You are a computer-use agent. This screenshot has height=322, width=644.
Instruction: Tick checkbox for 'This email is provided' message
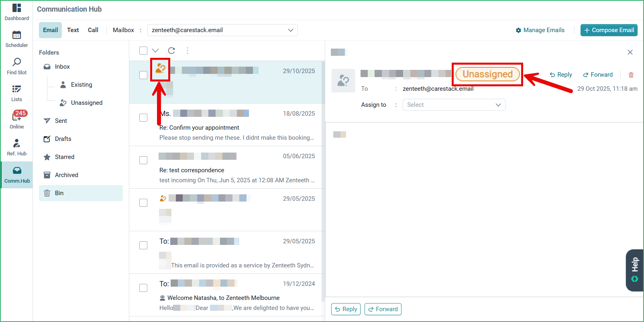click(143, 245)
